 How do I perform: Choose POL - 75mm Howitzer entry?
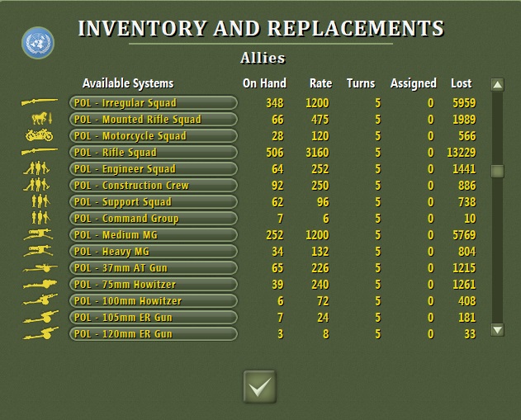(154, 285)
